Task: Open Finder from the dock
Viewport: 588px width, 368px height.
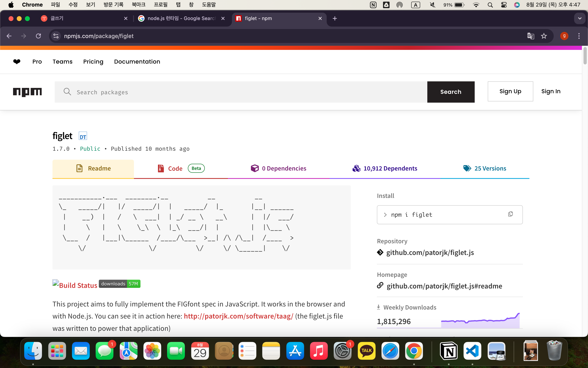Action: 33,351
